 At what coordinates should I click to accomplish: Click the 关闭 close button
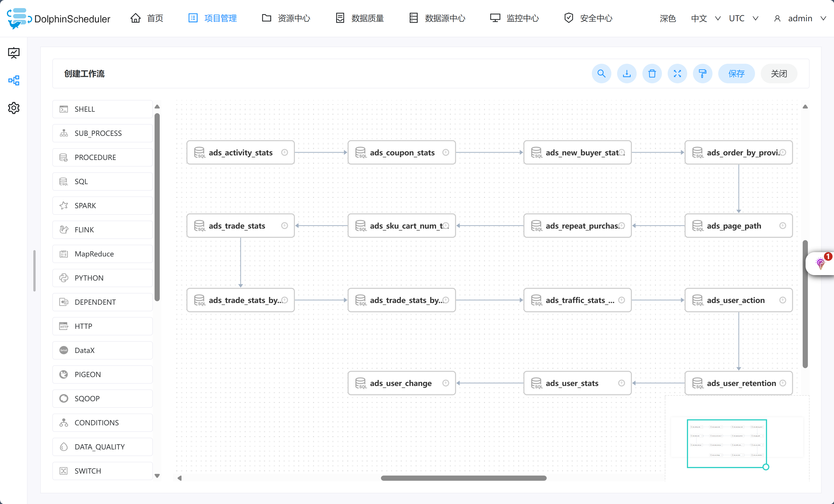coord(779,74)
